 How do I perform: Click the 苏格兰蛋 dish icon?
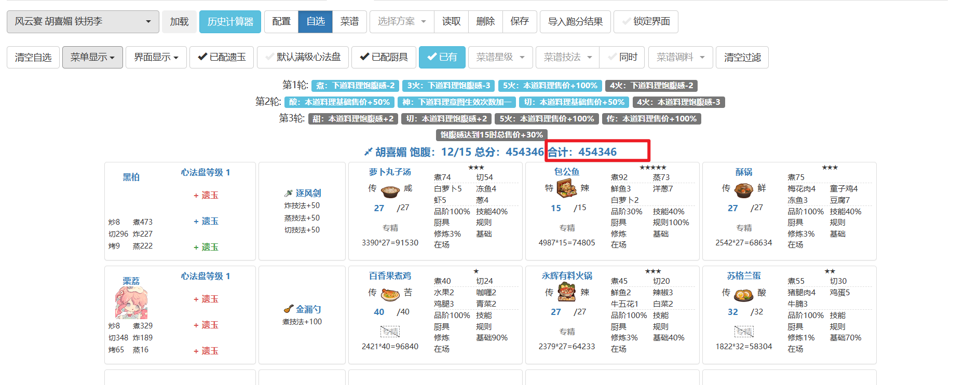pyautogui.click(x=744, y=295)
